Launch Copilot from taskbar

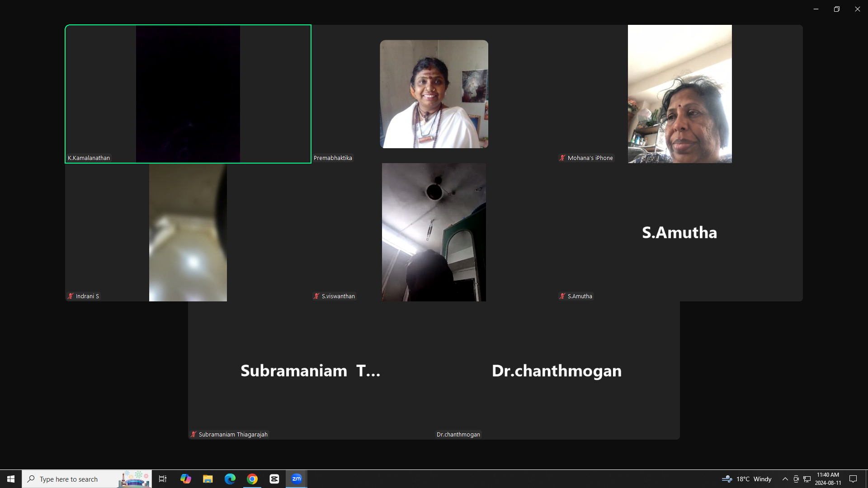coord(186,479)
